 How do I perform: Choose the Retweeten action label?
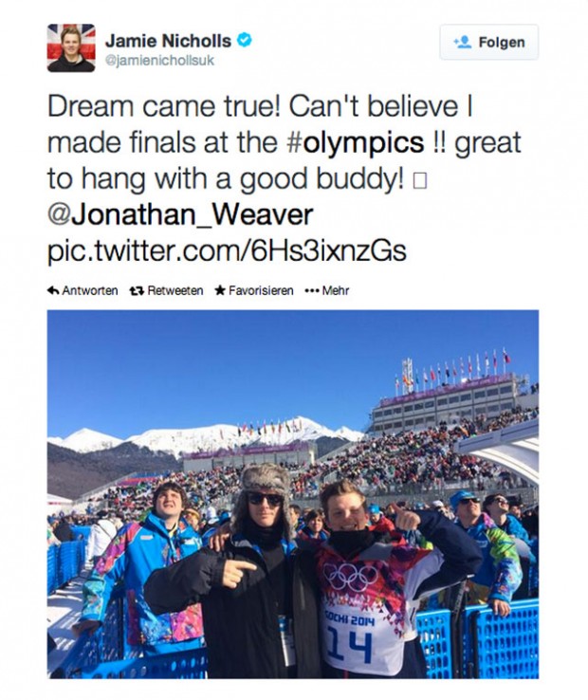point(175,291)
